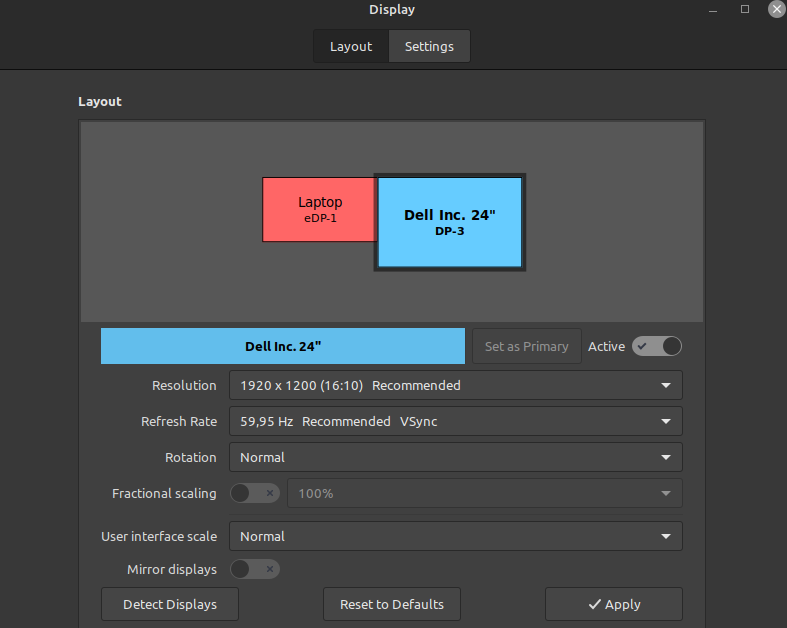Expand the Refresh Rate dropdown

coord(455,421)
